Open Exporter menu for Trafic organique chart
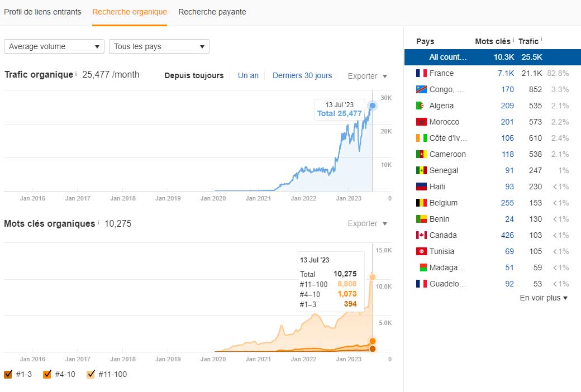 pyautogui.click(x=367, y=76)
